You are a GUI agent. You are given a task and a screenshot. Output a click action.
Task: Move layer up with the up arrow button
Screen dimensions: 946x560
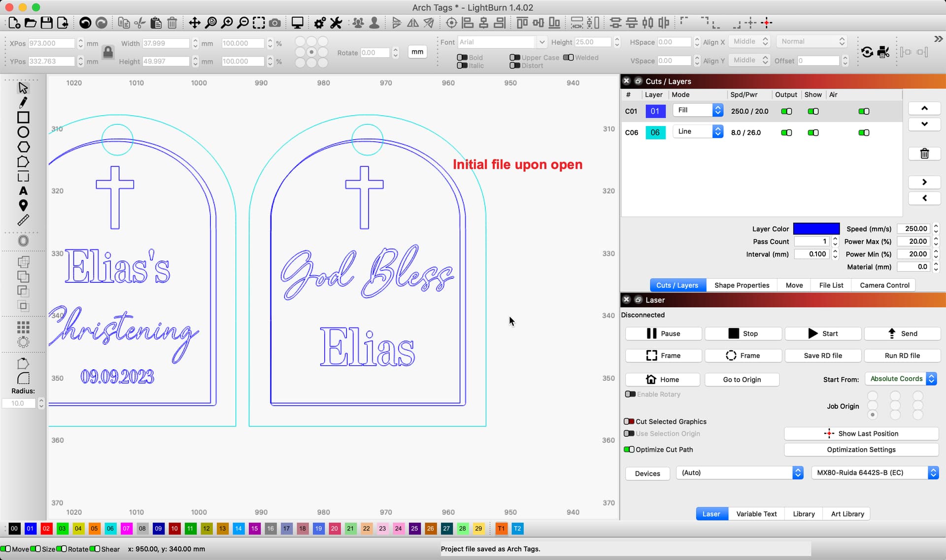click(x=924, y=108)
